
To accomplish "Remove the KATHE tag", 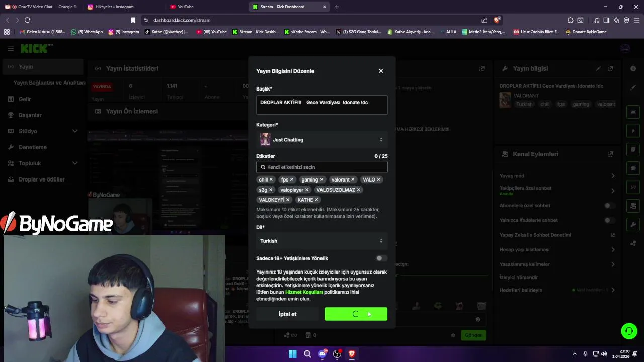I will click(x=316, y=200).
